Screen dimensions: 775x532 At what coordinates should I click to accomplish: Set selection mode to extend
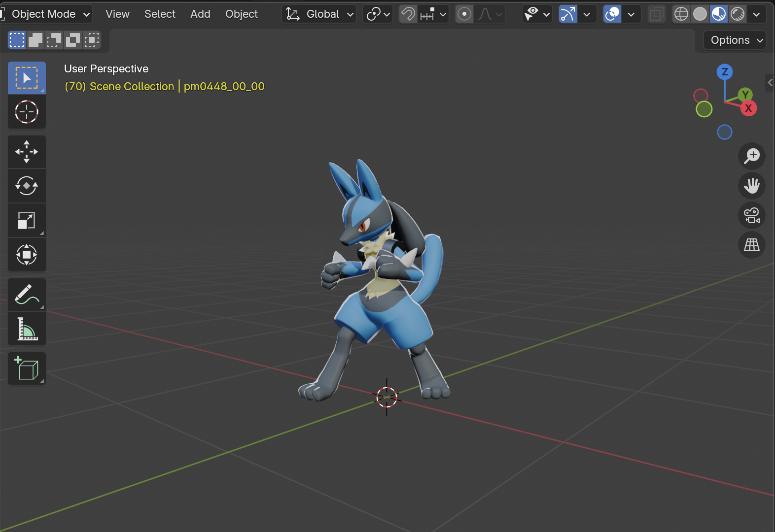(35, 40)
